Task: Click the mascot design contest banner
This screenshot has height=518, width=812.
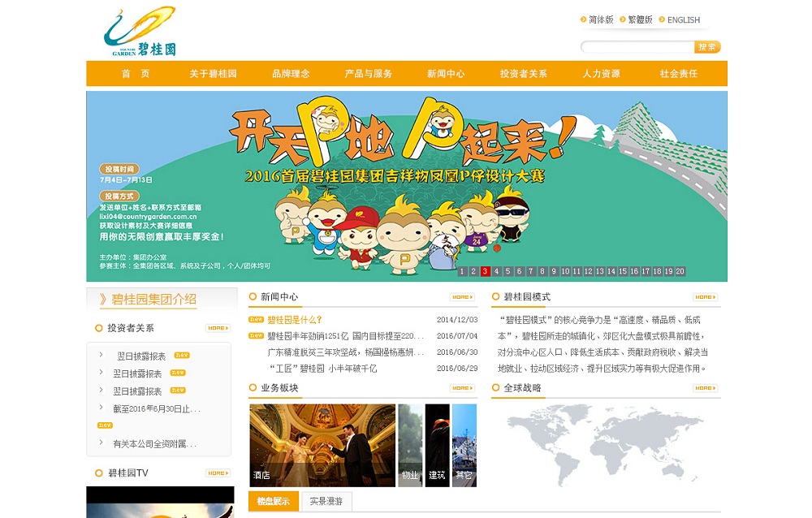Action: pyautogui.click(x=407, y=187)
